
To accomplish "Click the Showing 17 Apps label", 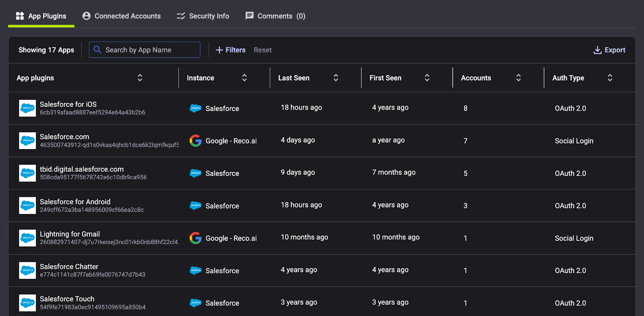I will [x=46, y=50].
